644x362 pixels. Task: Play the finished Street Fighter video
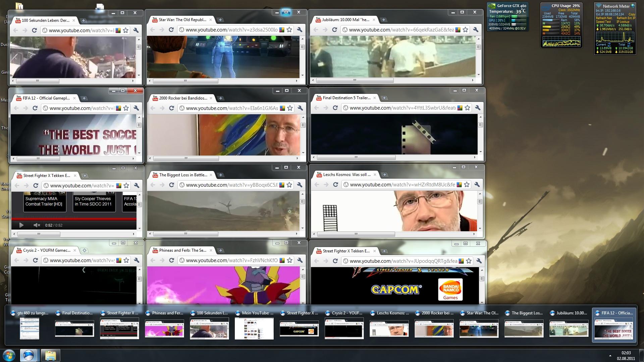point(21,225)
